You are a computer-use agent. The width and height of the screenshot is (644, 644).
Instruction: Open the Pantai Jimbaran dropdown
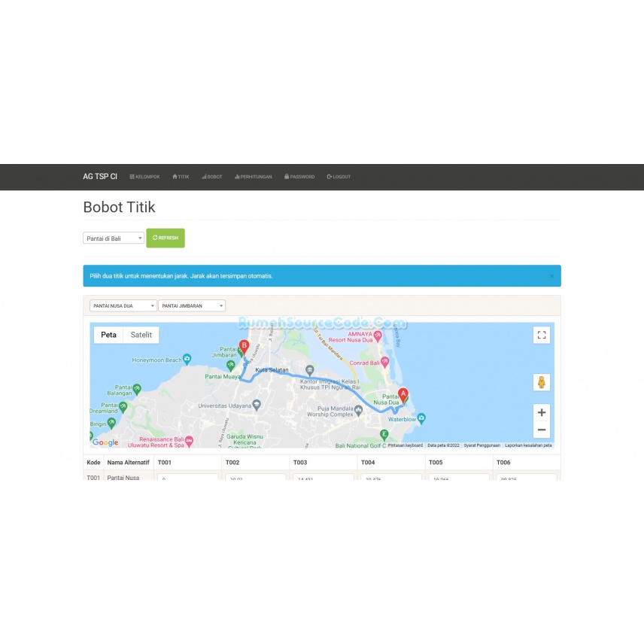pyautogui.click(x=192, y=305)
